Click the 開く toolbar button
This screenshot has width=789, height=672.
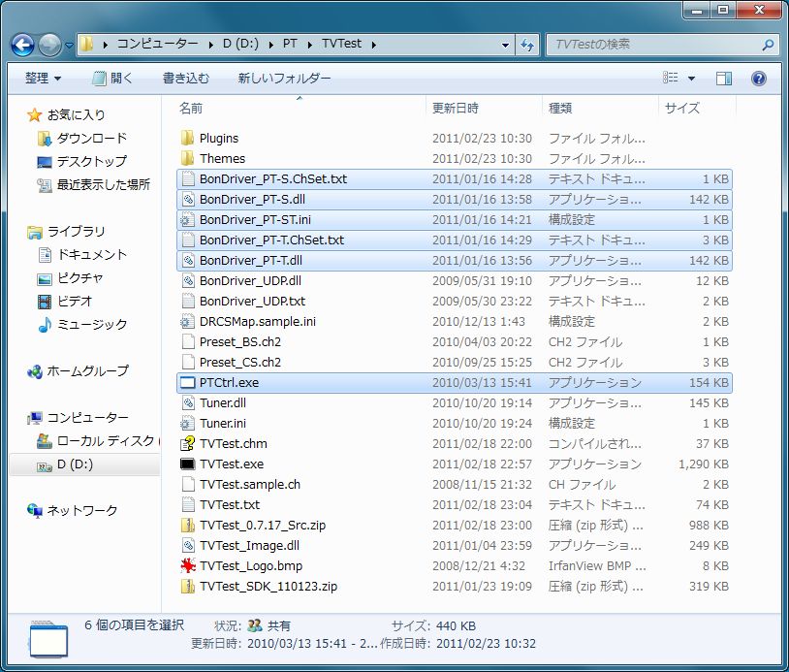coord(112,78)
